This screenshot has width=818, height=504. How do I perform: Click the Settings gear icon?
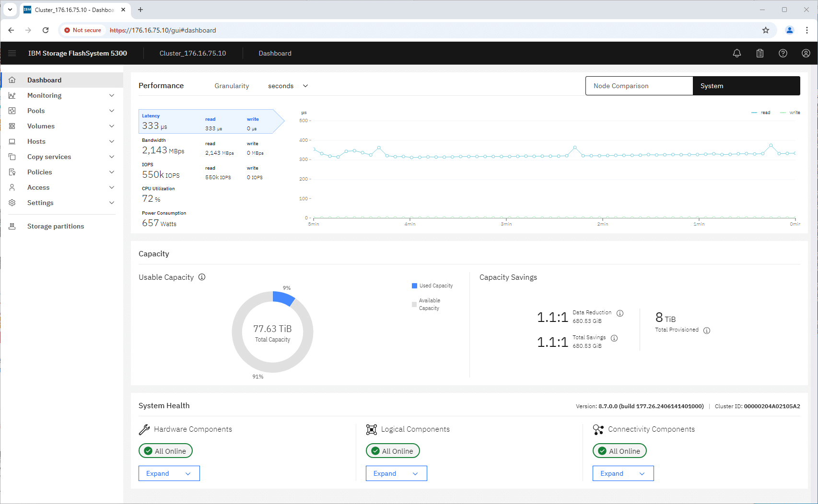12,203
